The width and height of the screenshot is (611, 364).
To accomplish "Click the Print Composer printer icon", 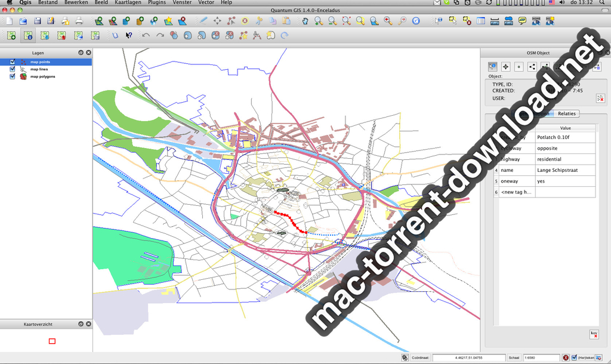I will pyautogui.click(x=79, y=21).
